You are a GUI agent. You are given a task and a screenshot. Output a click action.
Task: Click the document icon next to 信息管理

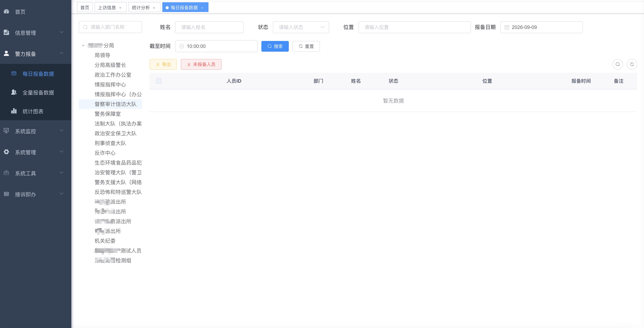pos(7,32)
